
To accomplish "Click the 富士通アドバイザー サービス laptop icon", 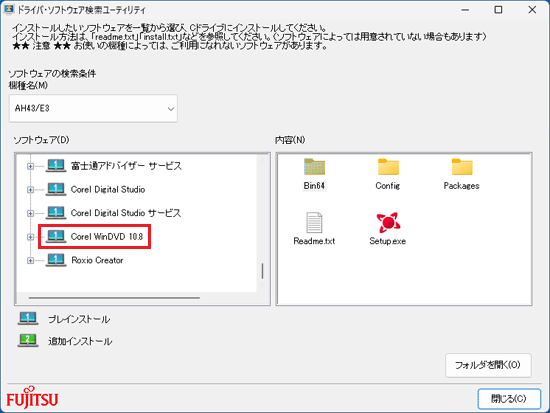I will (x=56, y=166).
